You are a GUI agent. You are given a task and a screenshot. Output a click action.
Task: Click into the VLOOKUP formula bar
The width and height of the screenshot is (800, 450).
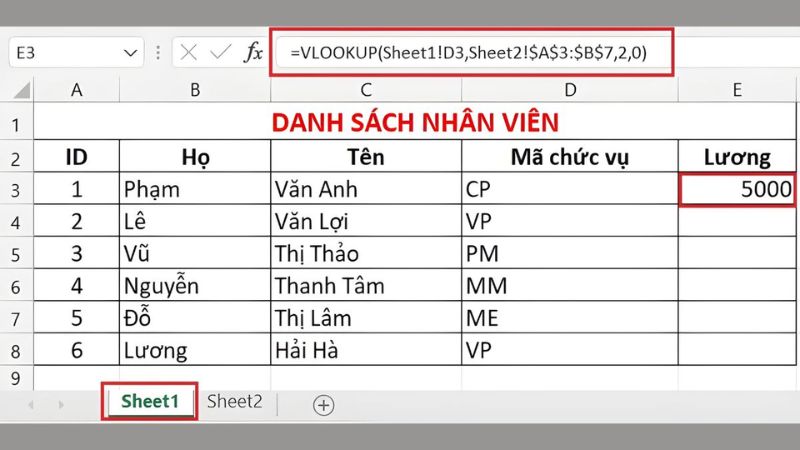tap(473, 53)
